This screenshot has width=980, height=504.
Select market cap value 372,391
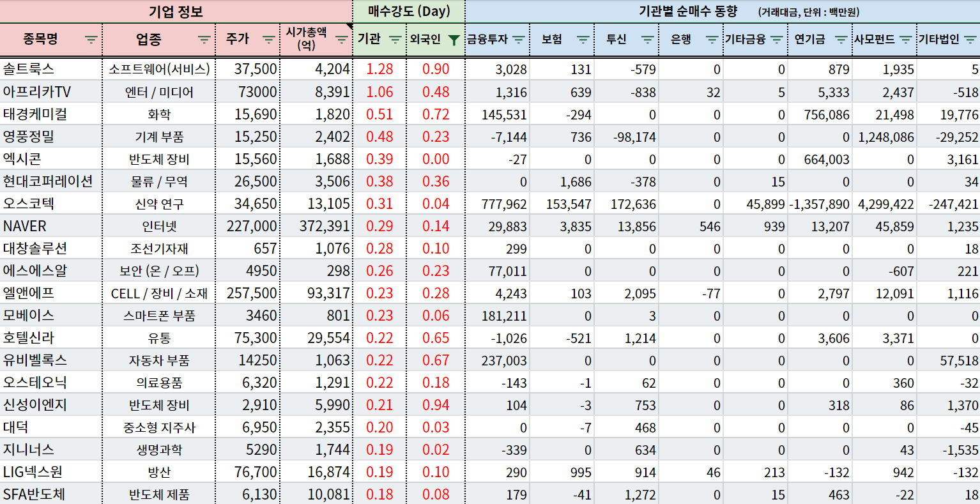pos(316,225)
